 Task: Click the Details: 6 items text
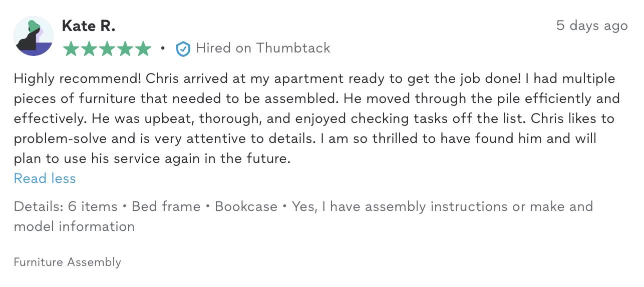[x=66, y=206]
